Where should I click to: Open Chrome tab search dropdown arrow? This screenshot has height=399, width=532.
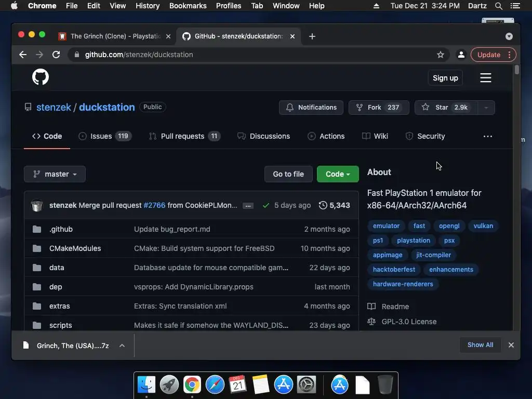(x=509, y=36)
